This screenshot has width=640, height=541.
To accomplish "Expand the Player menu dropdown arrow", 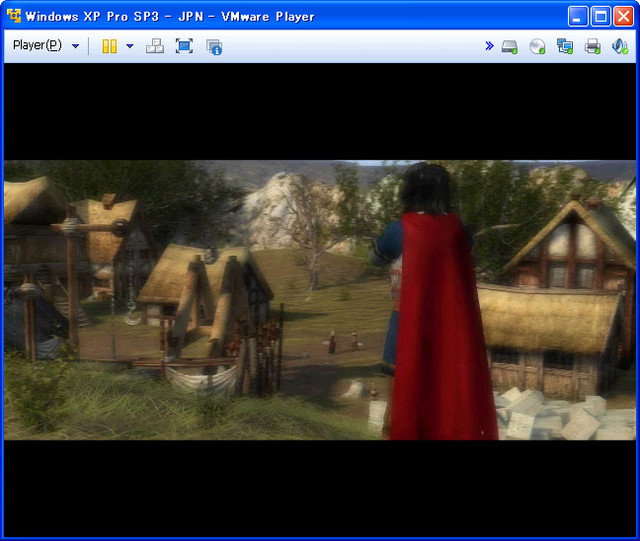I will pyautogui.click(x=76, y=46).
